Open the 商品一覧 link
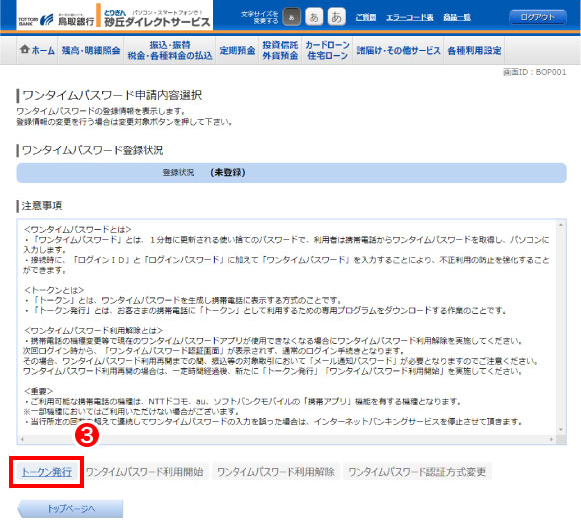The image size is (581, 527). pyautogui.click(x=457, y=17)
